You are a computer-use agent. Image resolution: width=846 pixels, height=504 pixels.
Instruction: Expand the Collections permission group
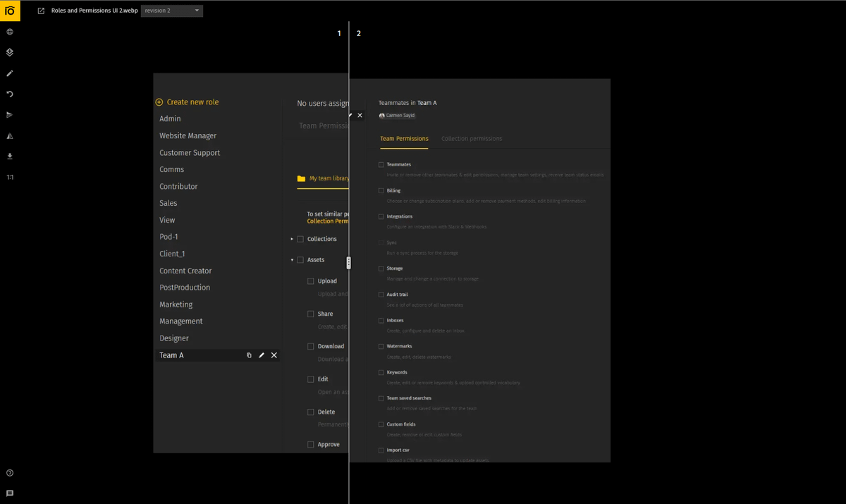(292, 240)
